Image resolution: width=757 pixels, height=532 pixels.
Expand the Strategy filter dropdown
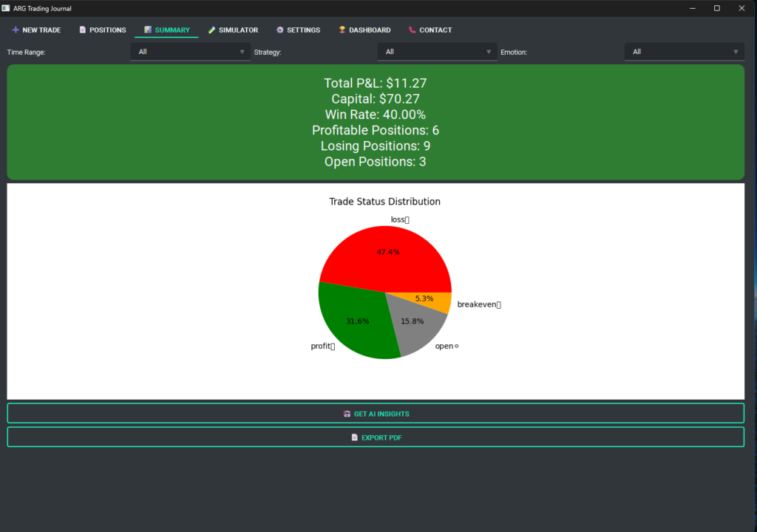tap(438, 52)
